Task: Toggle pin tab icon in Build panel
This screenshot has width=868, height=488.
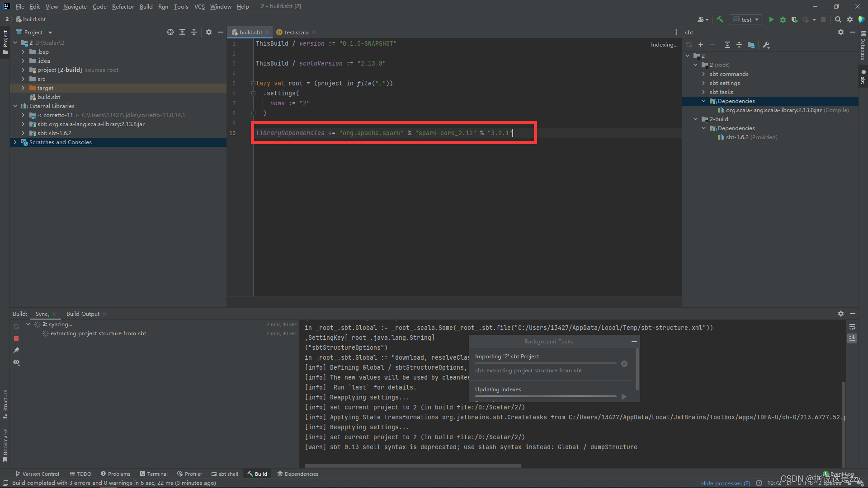Action: [x=16, y=350]
